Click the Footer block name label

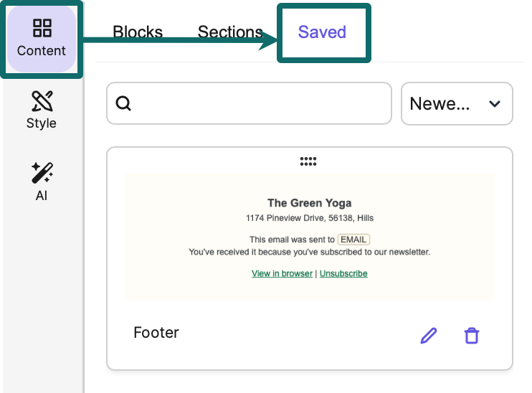click(156, 333)
